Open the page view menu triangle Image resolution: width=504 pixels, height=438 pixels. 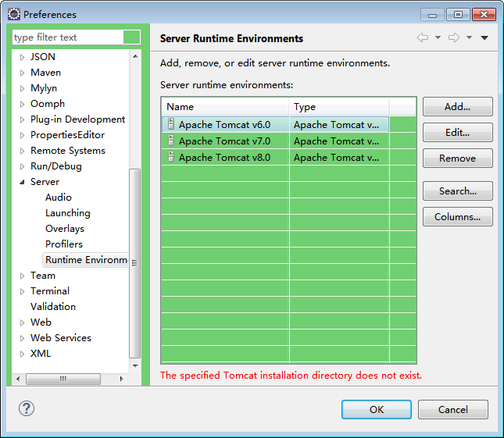(484, 38)
